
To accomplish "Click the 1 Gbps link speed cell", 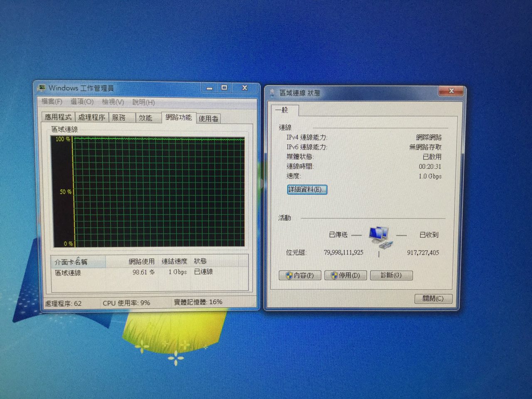I will [x=177, y=272].
